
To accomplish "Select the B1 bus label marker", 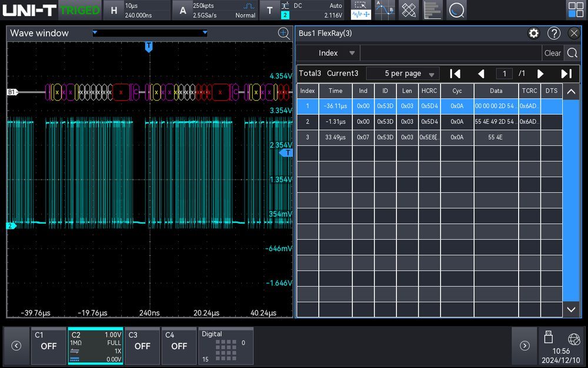I will tap(12, 92).
